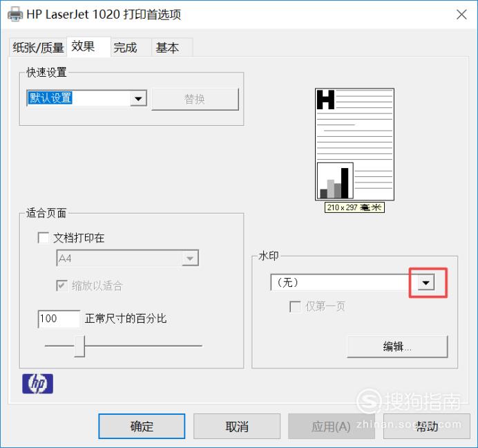Switch to the 纸张/质量 tab
The image size is (478, 448).
[38, 48]
